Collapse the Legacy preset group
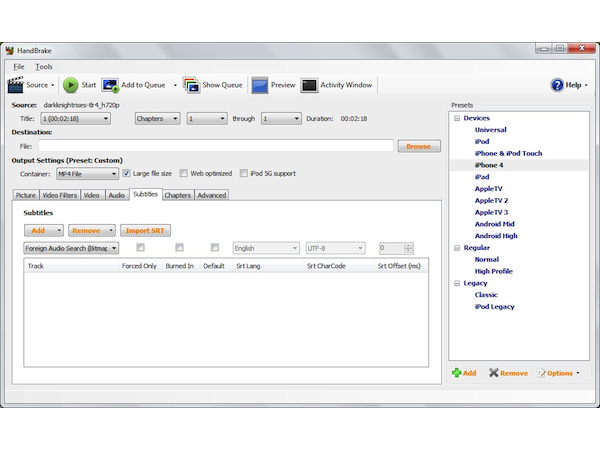Screen dimensions: 600x450 coord(457,284)
